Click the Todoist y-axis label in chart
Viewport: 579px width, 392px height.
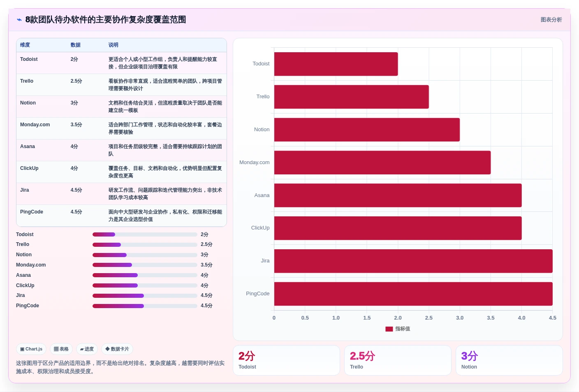[261, 64]
